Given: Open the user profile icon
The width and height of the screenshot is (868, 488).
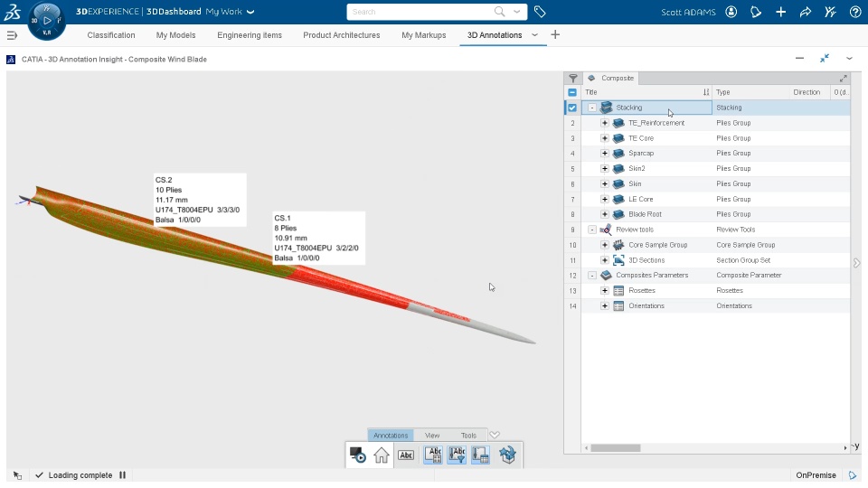Looking at the screenshot, I should tap(731, 12).
